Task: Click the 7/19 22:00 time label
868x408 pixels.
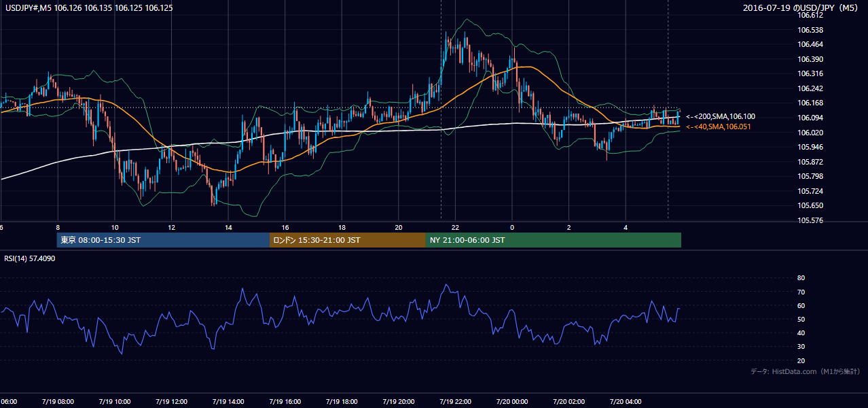Action: point(455,402)
